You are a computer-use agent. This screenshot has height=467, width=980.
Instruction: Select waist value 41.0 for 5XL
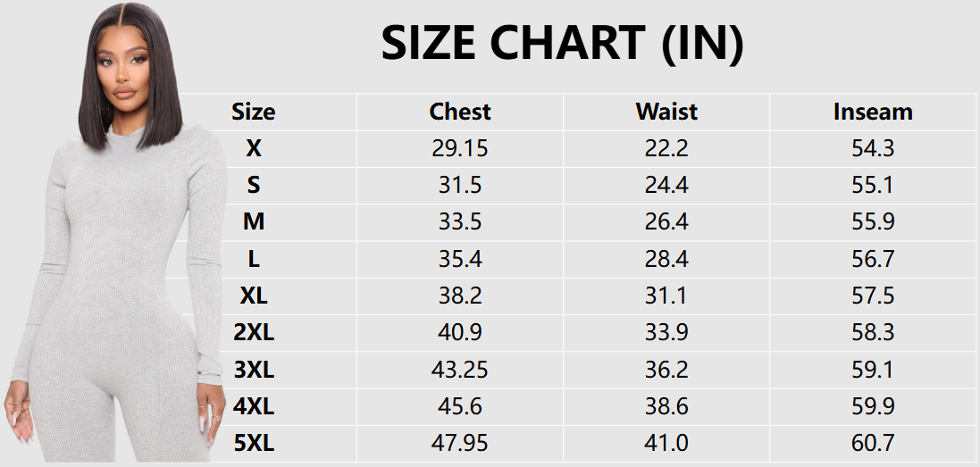(x=666, y=444)
